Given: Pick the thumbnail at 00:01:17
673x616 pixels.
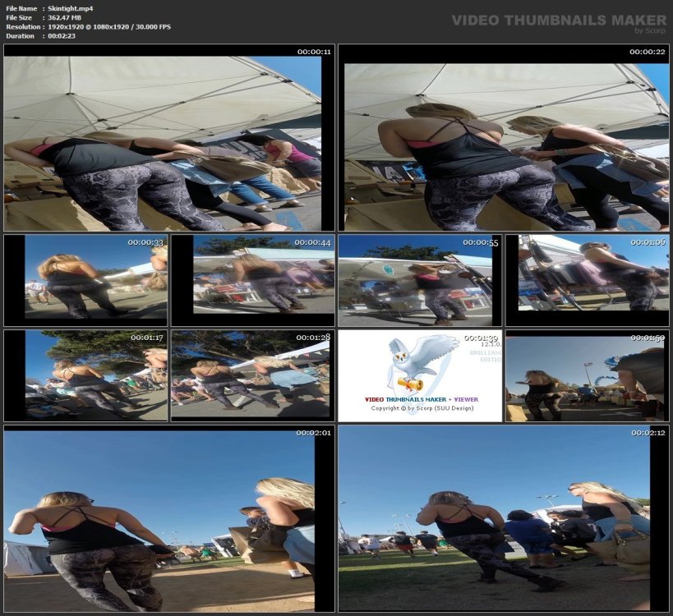Looking at the screenshot, I should click(x=85, y=376).
